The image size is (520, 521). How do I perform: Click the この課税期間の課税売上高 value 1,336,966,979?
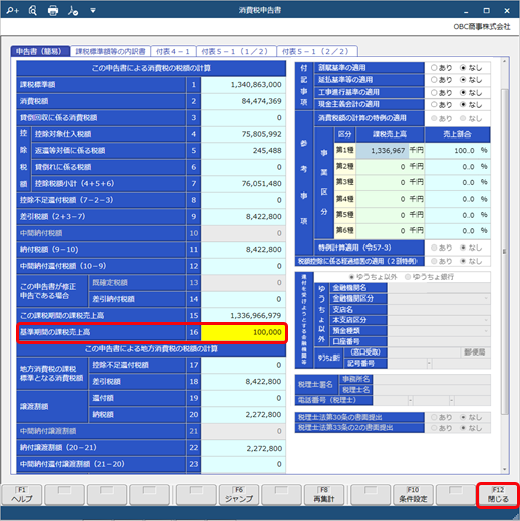(x=243, y=316)
